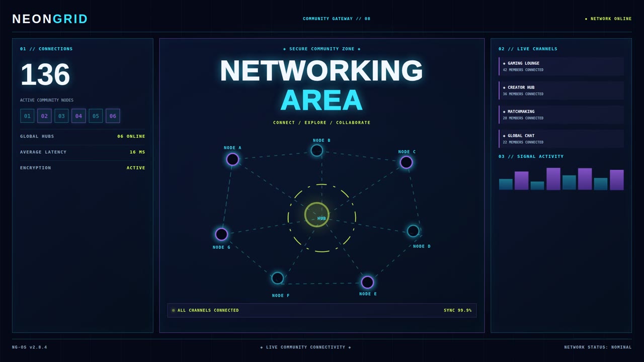644x362 pixels.
Task: Select the Node A circle
Action: tap(232, 159)
